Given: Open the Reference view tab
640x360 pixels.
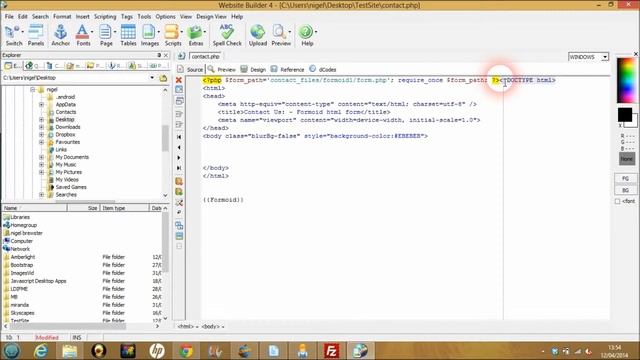Looking at the screenshot, I should point(287,69).
